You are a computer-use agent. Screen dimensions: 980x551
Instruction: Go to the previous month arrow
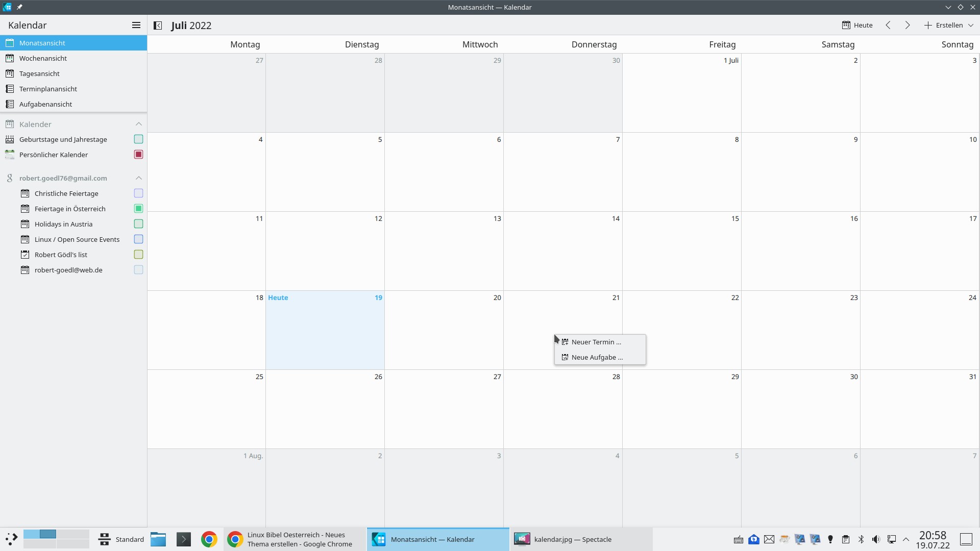888,25
